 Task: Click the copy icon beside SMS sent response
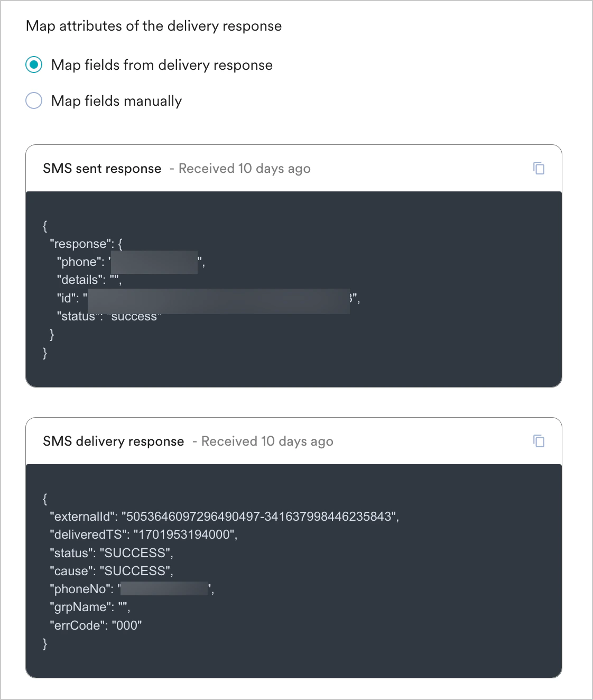tap(539, 168)
